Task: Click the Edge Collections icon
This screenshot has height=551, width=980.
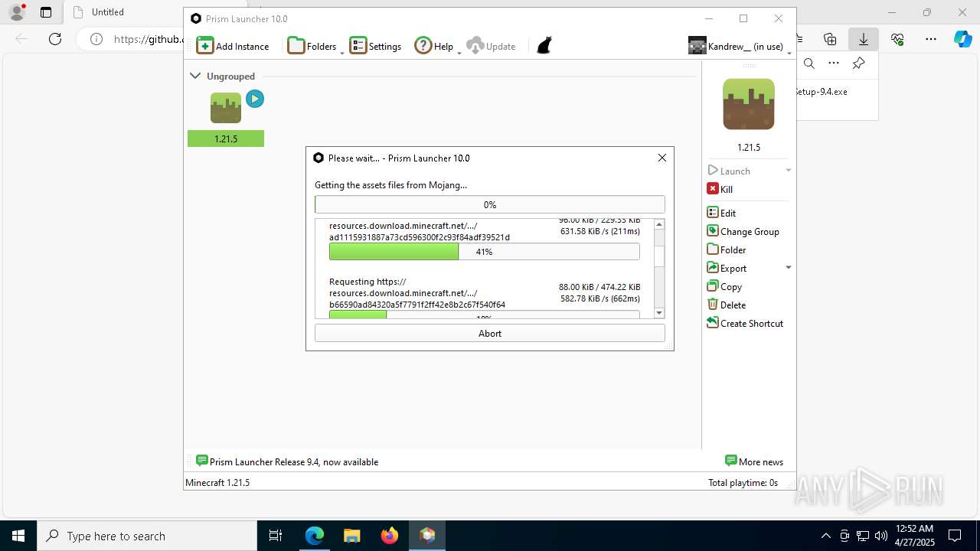Action: (830, 39)
